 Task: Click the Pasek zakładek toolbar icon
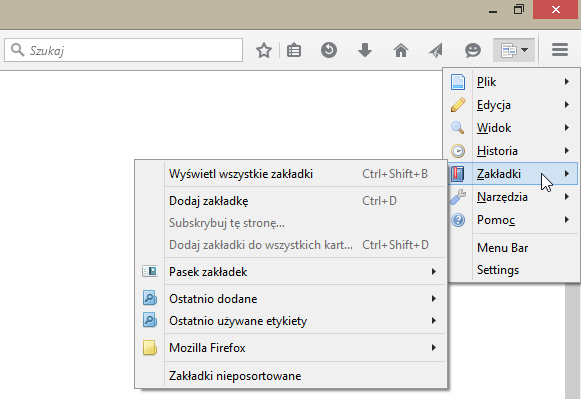coord(150,271)
